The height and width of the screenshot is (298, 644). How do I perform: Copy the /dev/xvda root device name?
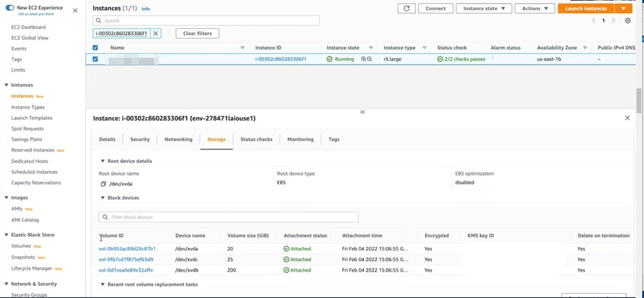[103, 184]
